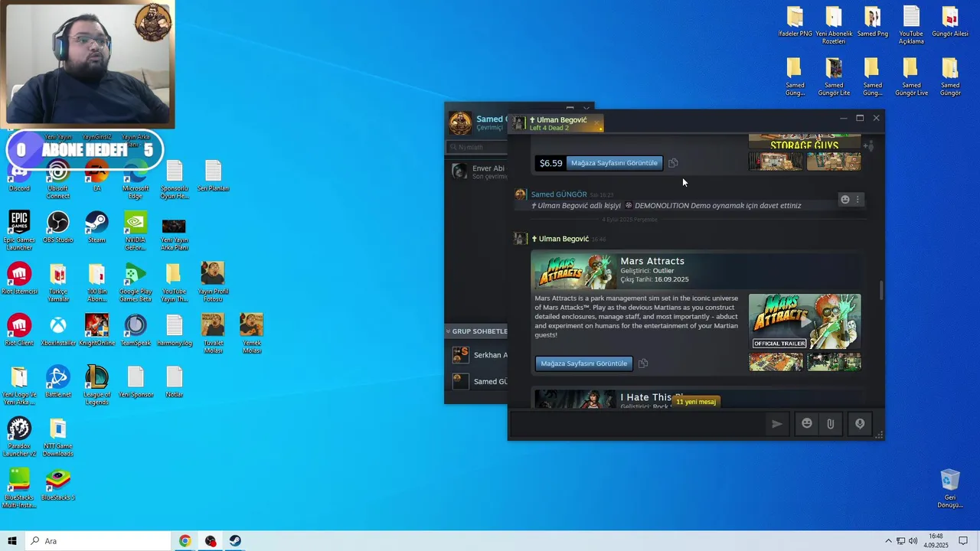Copy the Mars Attracts store link icon
Viewport: 980px width, 551px height.
pos(643,364)
